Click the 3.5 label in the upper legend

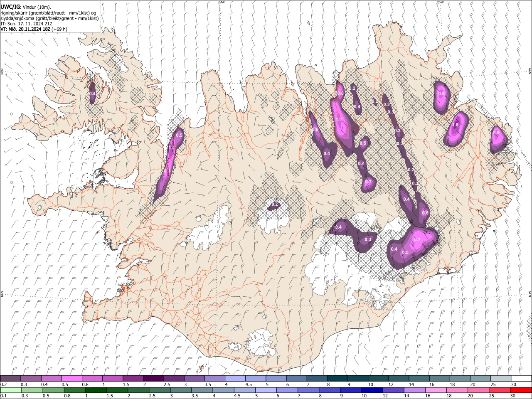(x=208, y=385)
